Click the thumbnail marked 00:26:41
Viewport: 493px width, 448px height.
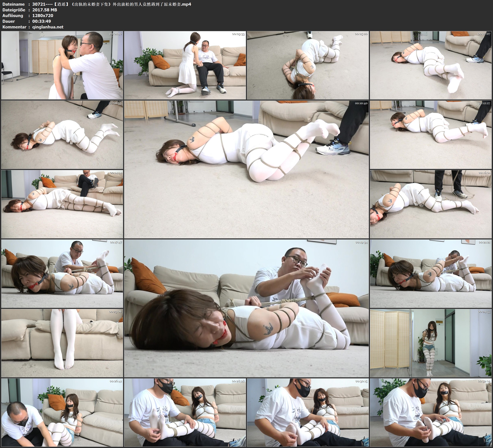[x=62, y=412]
